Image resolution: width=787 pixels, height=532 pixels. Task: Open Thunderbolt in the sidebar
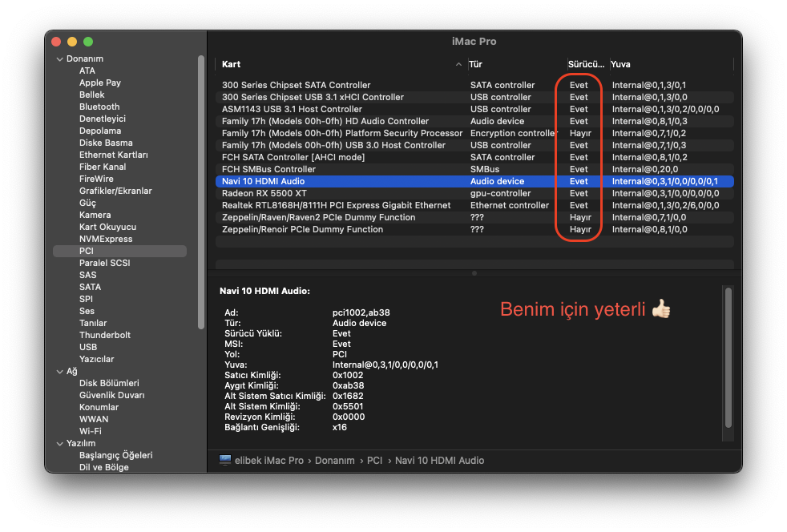click(104, 335)
